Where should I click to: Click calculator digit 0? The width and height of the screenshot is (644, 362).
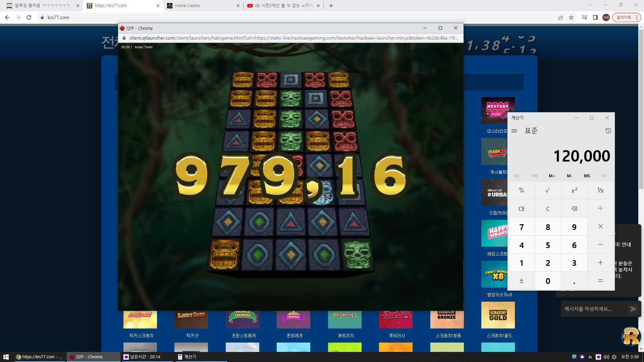pos(548,281)
